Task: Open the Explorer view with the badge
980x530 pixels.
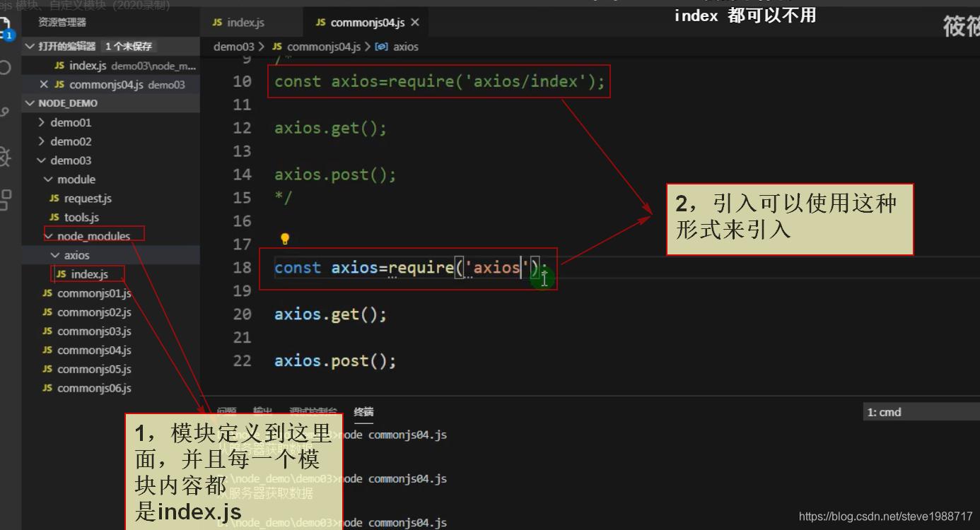Action: coord(6,28)
